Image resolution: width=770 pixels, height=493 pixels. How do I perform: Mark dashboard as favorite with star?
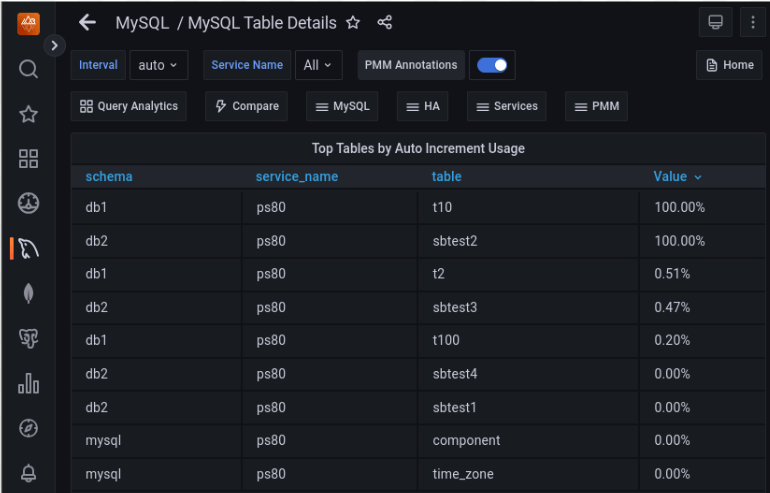tap(353, 23)
